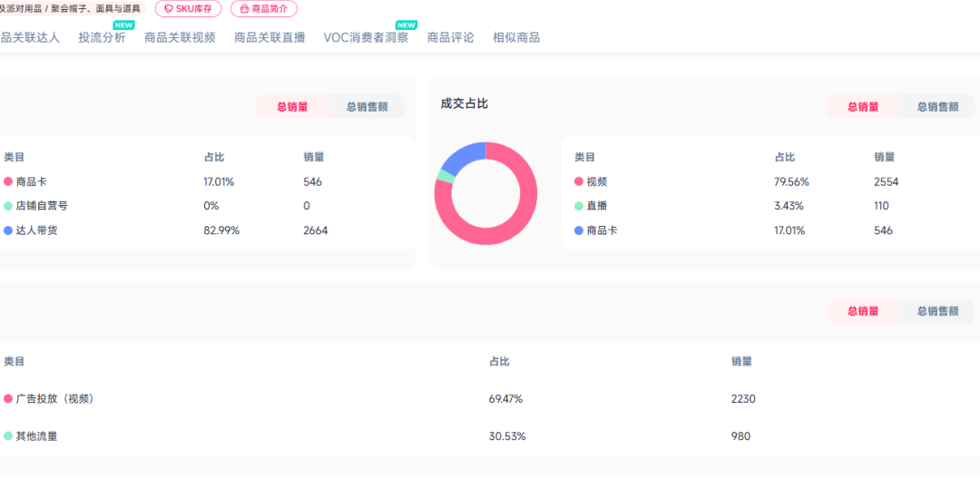Click the 达人带货 row label
This screenshot has width=980, height=479.
[x=37, y=230]
